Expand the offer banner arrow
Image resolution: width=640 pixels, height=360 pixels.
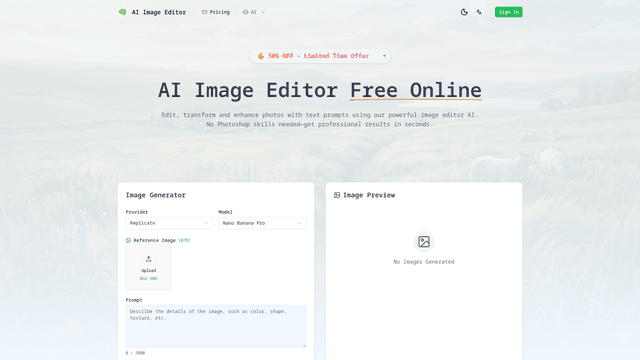384,56
